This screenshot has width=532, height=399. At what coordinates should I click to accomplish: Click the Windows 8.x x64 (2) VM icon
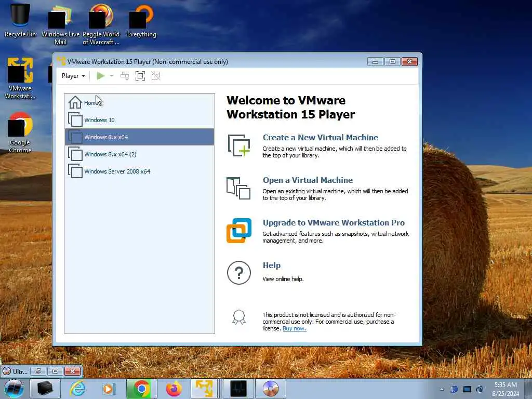click(75, 154)
